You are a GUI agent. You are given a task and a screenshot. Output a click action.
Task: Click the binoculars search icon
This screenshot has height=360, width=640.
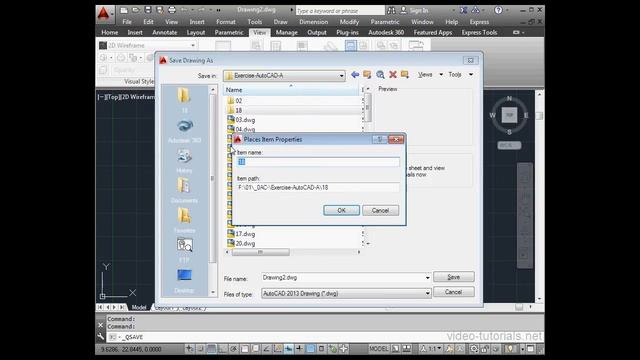pos(391,10)
